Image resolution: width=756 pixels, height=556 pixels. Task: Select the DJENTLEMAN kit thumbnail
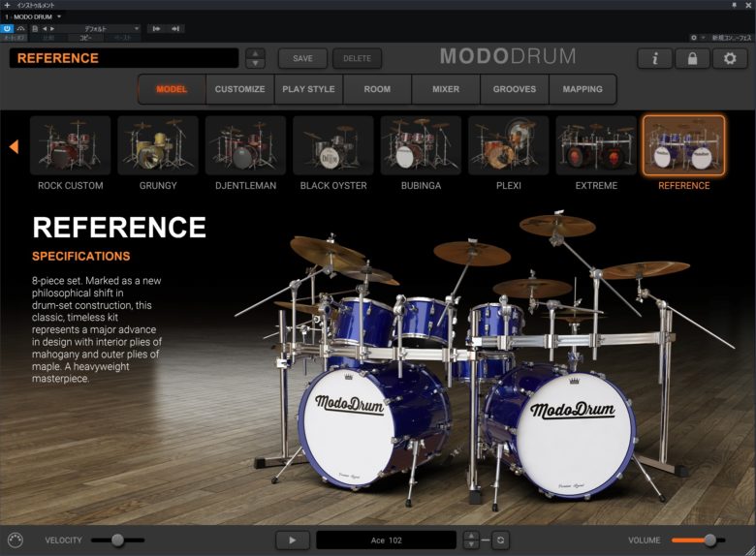click(246, 145)
